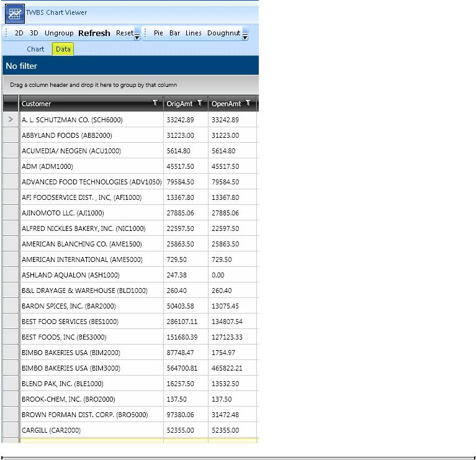The width and height of the screenshot is (476, 460).
Task: Click OpenAmt value 134807.54
Action: (x=227, y=321)
